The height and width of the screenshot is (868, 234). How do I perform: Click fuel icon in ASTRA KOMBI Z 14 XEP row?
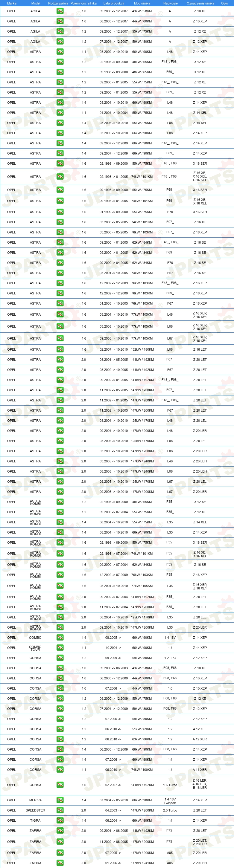click(60, 532)
